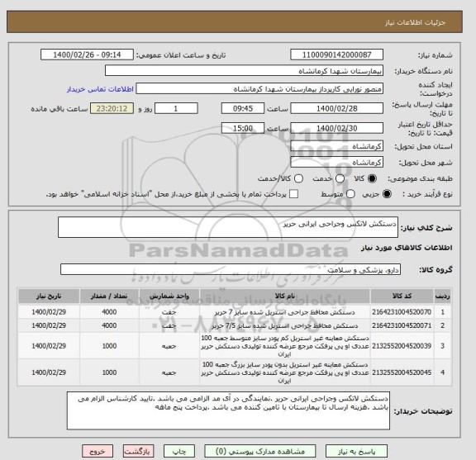Click the item name دستکش جراحی سایز 7 حریر
Screen dimensions: 476x460
pos(285,312)
